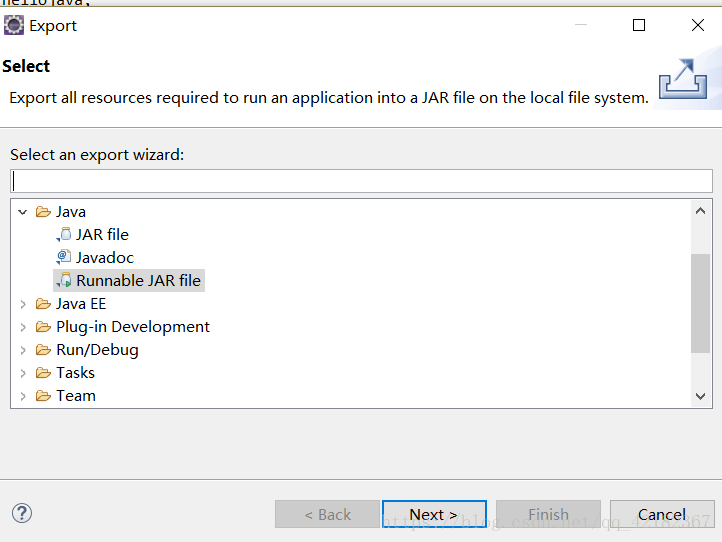Click the Java EE folder icon
722x542 pixels.
coord(43,304)
